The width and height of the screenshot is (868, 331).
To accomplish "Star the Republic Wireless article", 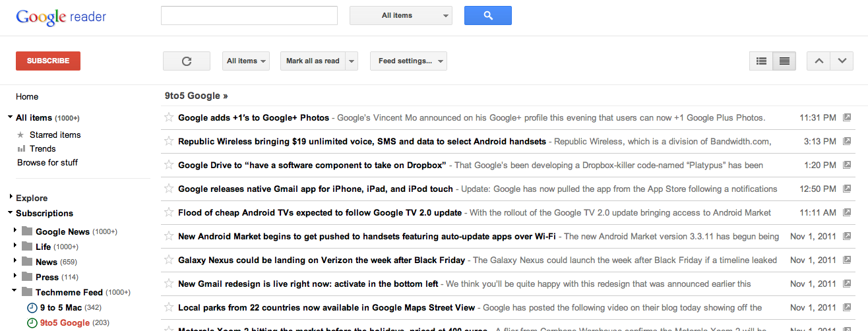I will pos(169,141).
